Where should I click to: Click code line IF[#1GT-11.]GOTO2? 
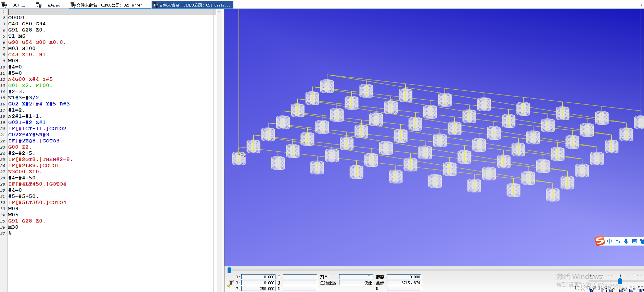37,128
